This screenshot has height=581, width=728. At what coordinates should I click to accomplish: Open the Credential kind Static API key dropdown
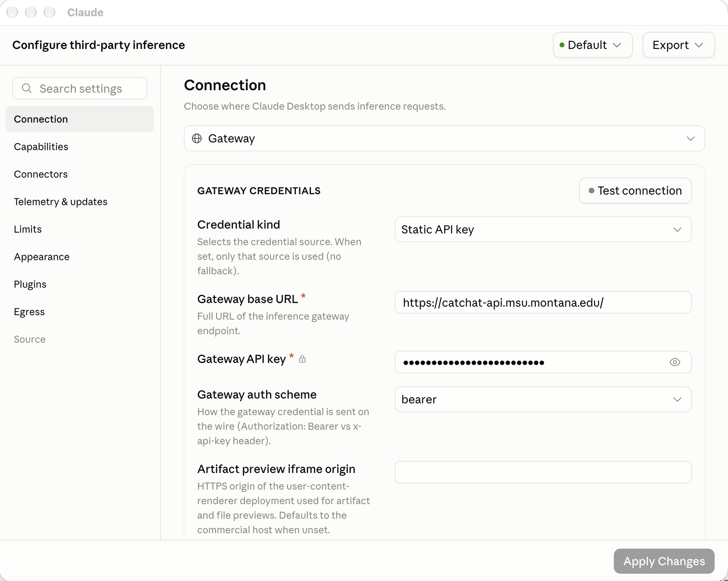coord(543,229)
